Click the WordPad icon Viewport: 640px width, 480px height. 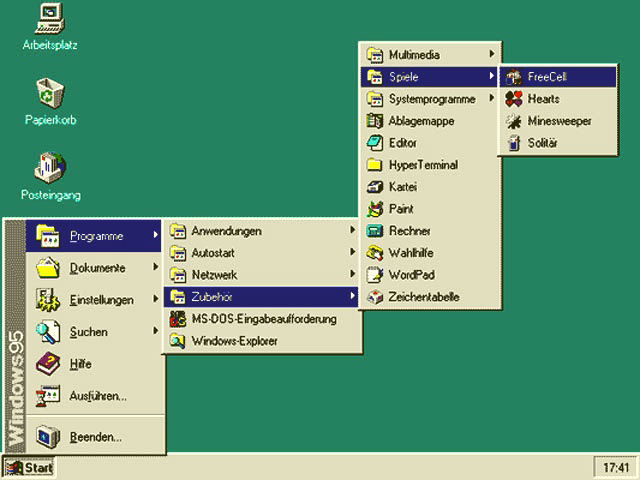(374, 275)
